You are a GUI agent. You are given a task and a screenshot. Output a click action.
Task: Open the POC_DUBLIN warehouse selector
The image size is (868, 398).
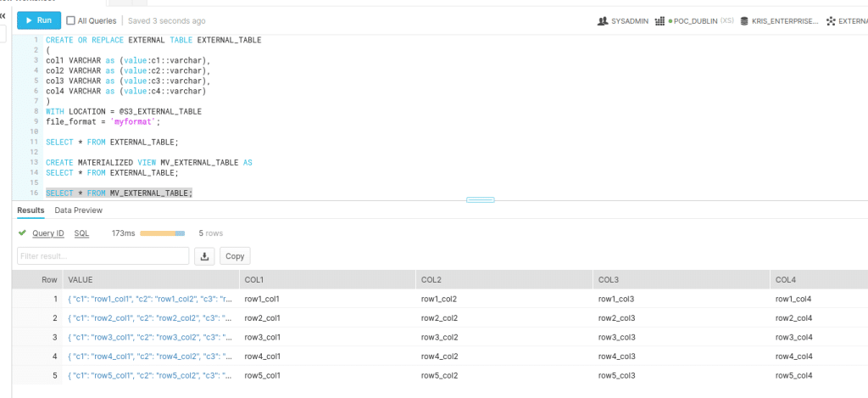click(699, 21)
